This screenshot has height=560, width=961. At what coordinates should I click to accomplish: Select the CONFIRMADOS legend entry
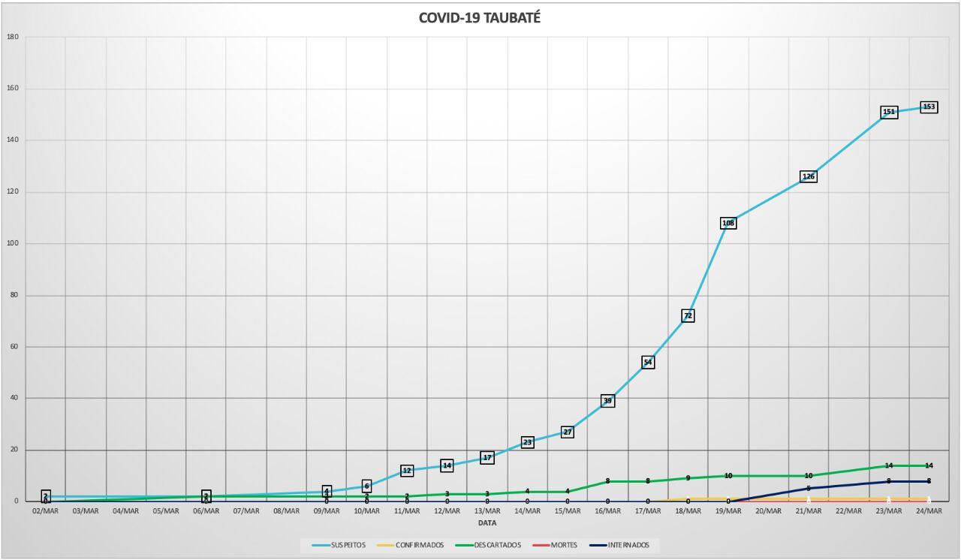coord(420,545)
